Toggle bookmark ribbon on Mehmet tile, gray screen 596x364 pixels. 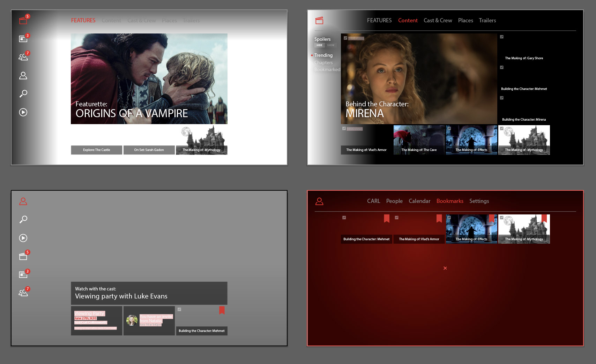click(222, 310)
